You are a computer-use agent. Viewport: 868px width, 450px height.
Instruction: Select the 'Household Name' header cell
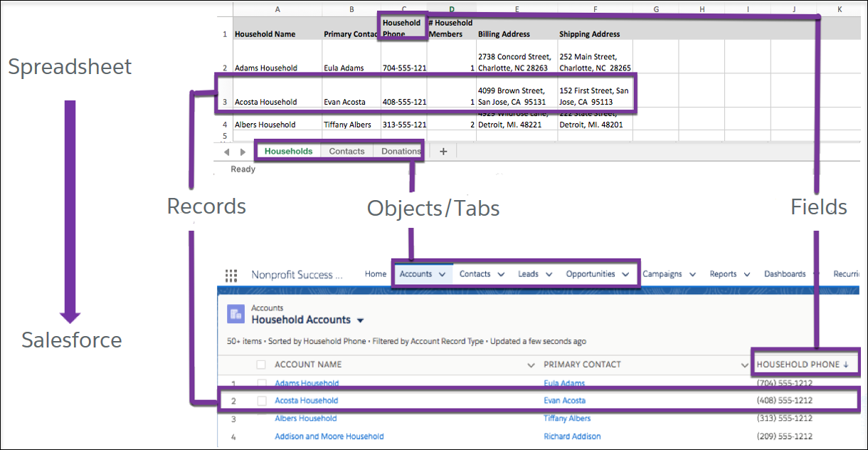click(x=277, y=28)
